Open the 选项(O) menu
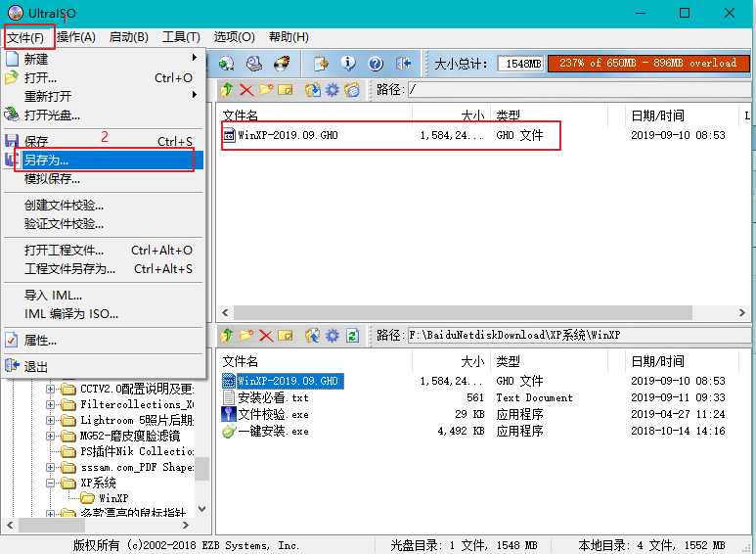 pyautogui.click(x=235, y=37)
